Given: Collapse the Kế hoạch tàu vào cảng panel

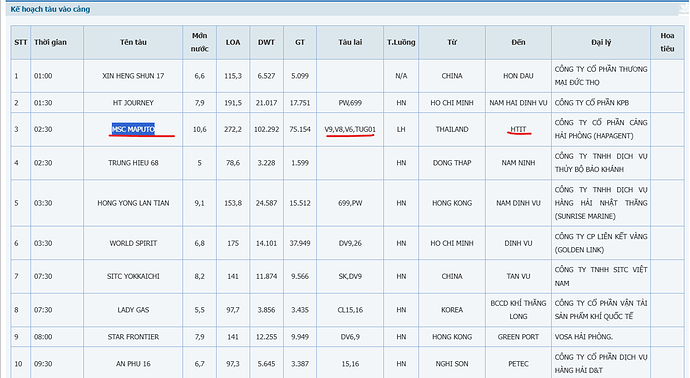Looking at the screenshot, I should pos(683,9).
